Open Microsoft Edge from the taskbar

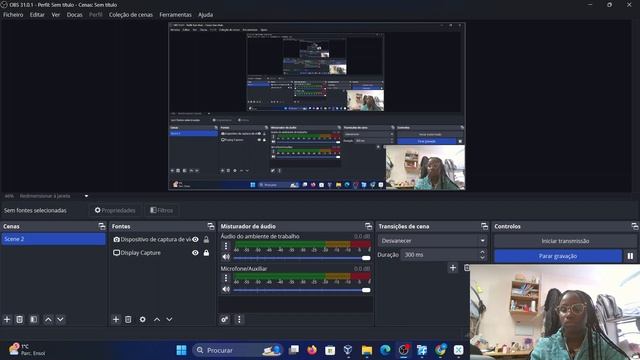tap(385, 350)
